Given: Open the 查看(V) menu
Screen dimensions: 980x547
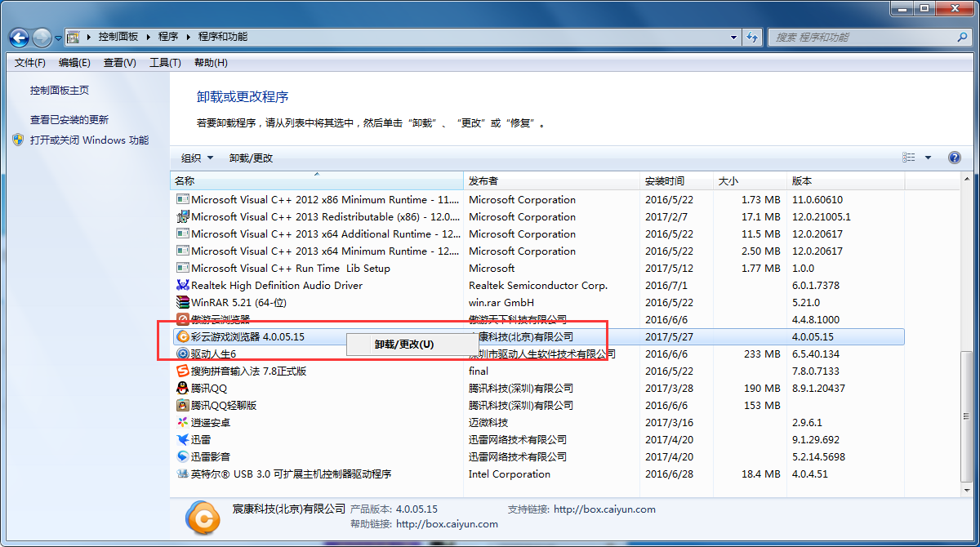Looking at the screenshot, I should click(x=119, y=63).
